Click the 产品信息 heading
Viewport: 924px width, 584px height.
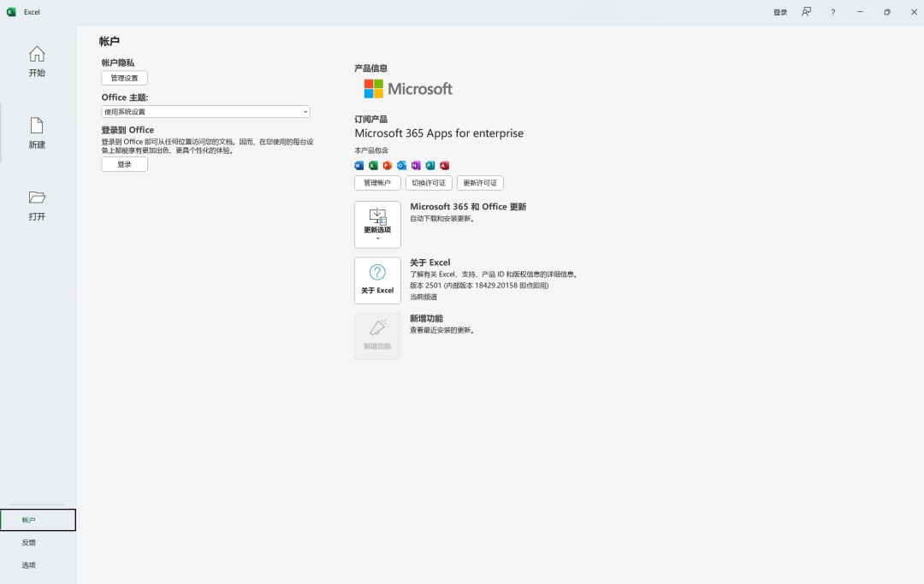[x=371, y=68]
